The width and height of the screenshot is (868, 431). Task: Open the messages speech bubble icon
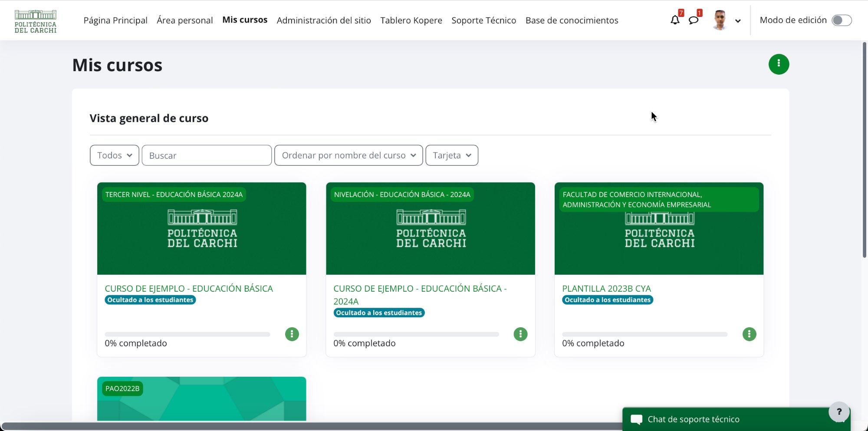click(694, 20)
